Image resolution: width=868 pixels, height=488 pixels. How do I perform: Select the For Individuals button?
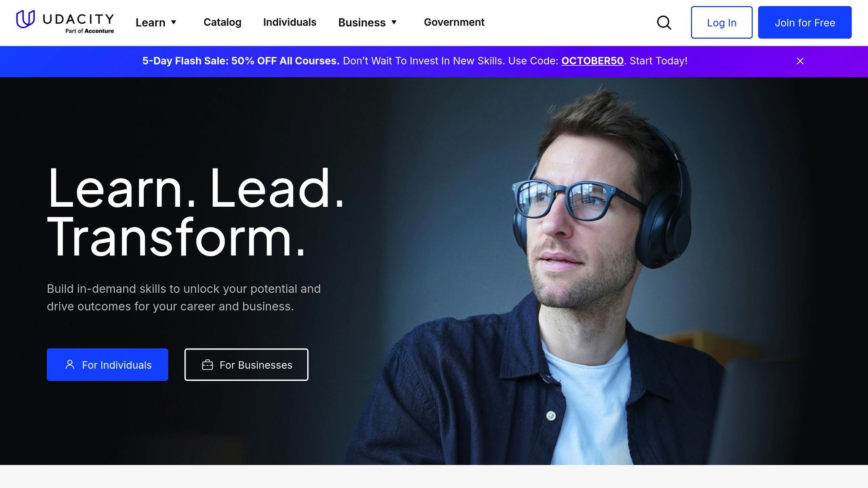tap(107, 365)
